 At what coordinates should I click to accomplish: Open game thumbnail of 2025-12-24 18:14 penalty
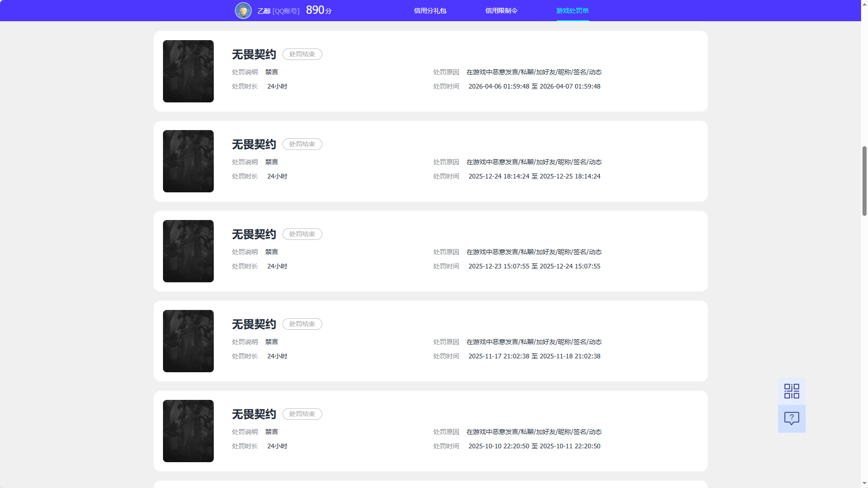[188, 161]
